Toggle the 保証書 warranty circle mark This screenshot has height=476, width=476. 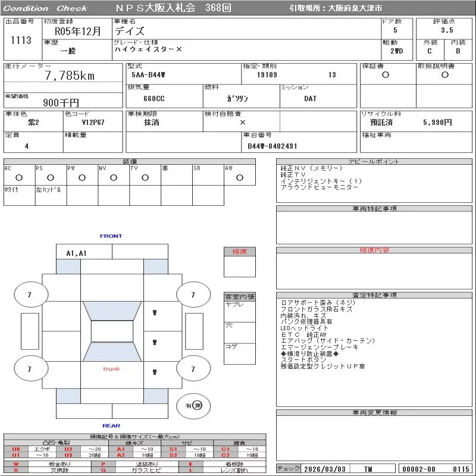(x=386, y=75)
